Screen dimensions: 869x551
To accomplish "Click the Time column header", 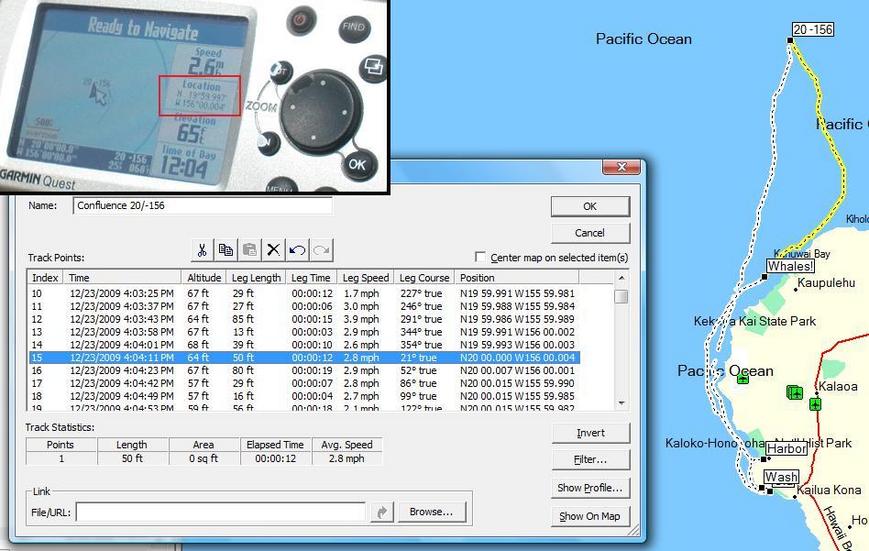I will pyautogui.click(x=122, y=278).
